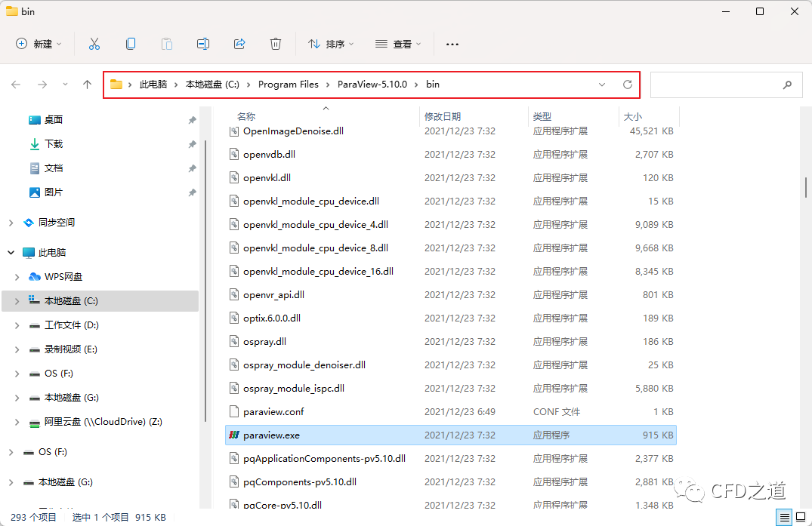Refresh the current folder view

coord(627,85)
